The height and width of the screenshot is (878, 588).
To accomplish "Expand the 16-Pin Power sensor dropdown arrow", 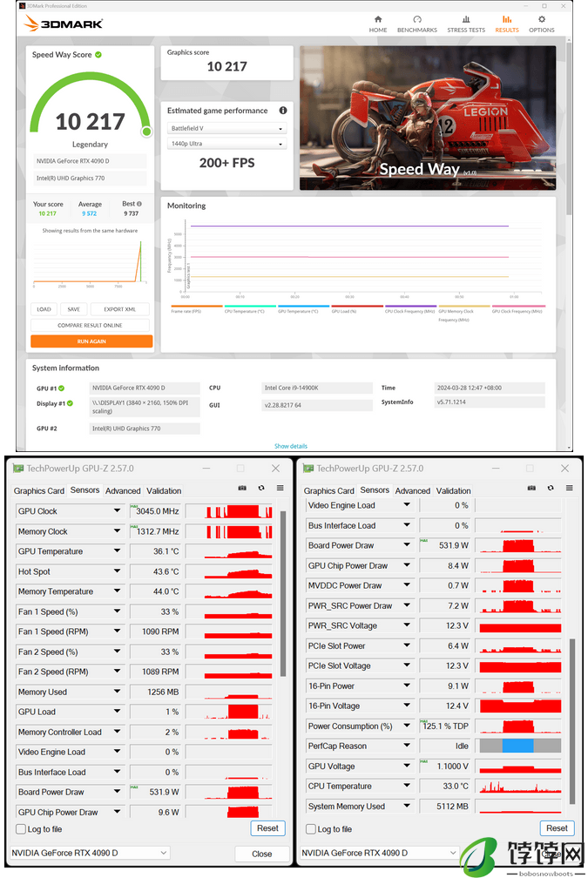I will 407,686.
